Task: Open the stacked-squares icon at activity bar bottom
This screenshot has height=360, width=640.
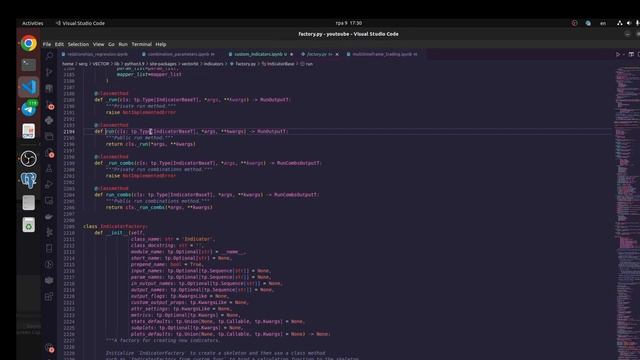Action: (49, 297)
